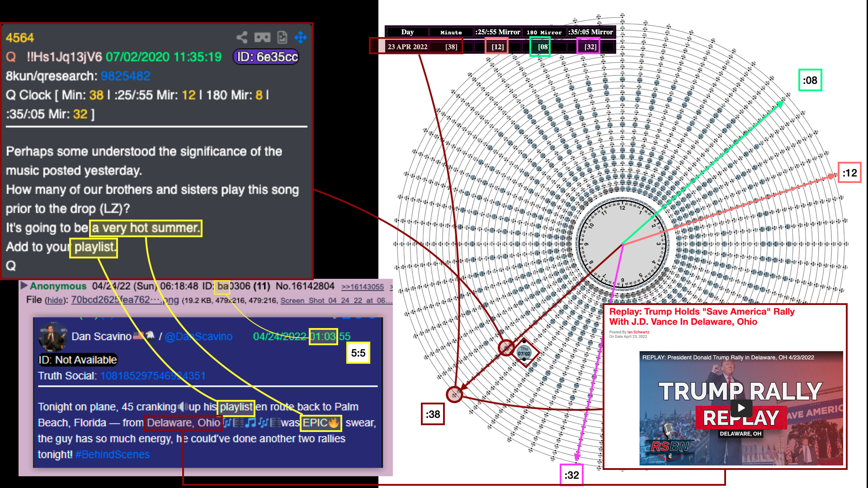This screenshot has width=868, height=488.
Task: Click the [32] mirror table cell
Action: click(590, 47)
